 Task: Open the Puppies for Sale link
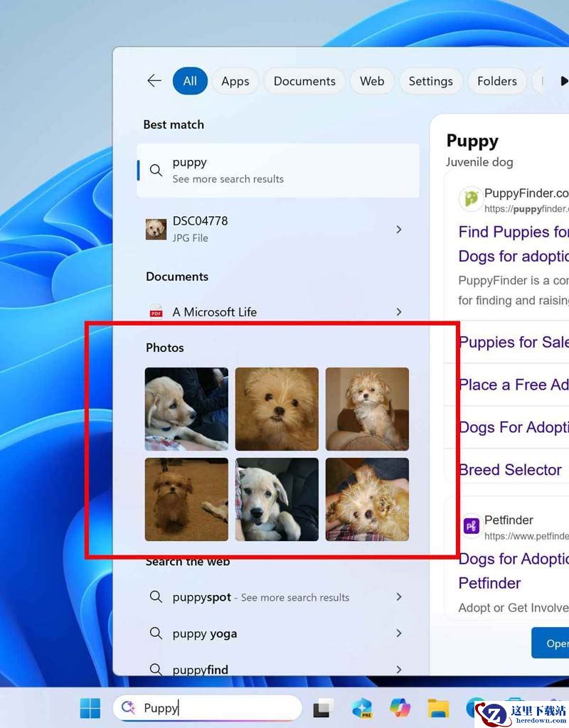coord(514,342)
